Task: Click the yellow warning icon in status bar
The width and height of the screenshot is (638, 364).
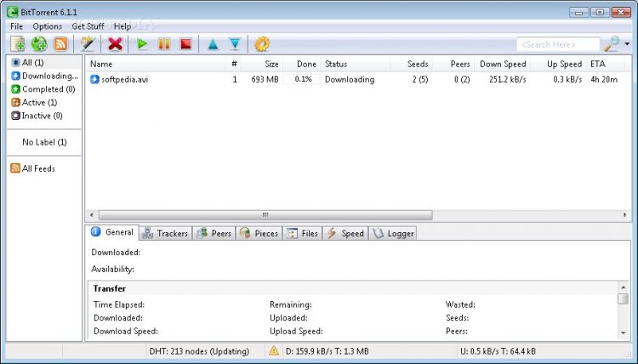Action: [274, 350]
